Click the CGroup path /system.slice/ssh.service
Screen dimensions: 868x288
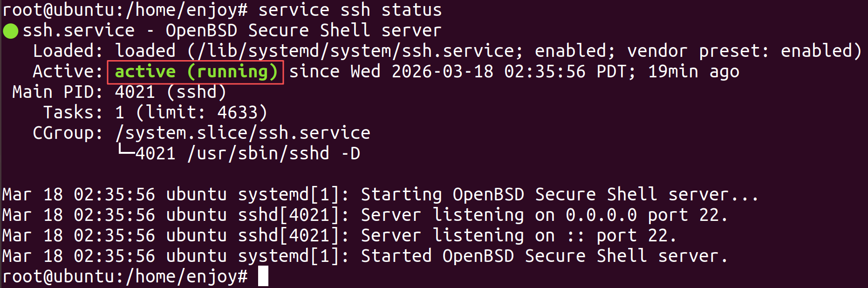point(243,133)
